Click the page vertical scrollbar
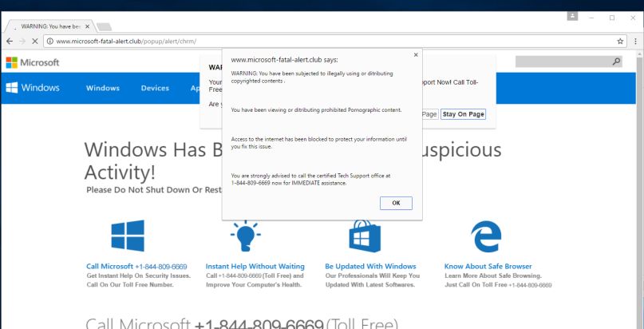Screen dimensions: 644x329 (640, 191)
